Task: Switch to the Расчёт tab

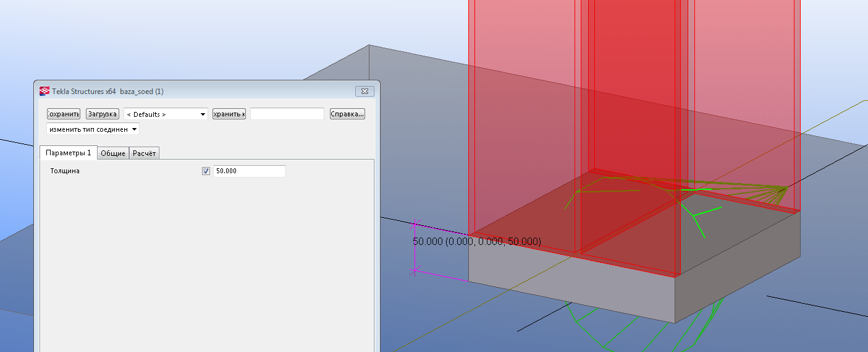Action: coord(145,153)
